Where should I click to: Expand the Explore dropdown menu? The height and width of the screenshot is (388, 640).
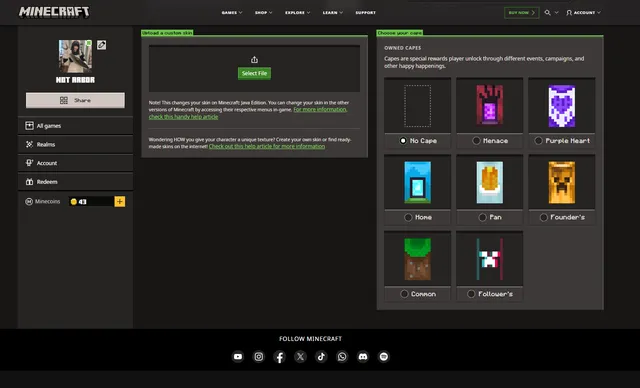click(x=298, y=13)
